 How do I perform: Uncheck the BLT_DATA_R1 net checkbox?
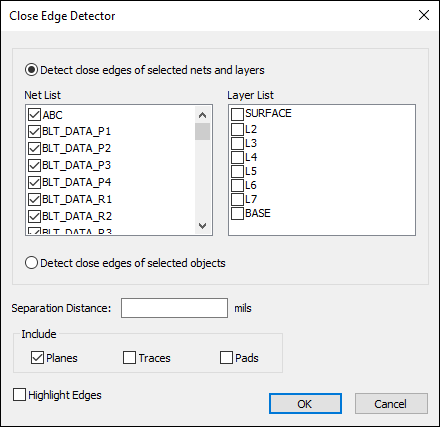tap(34, 199)
